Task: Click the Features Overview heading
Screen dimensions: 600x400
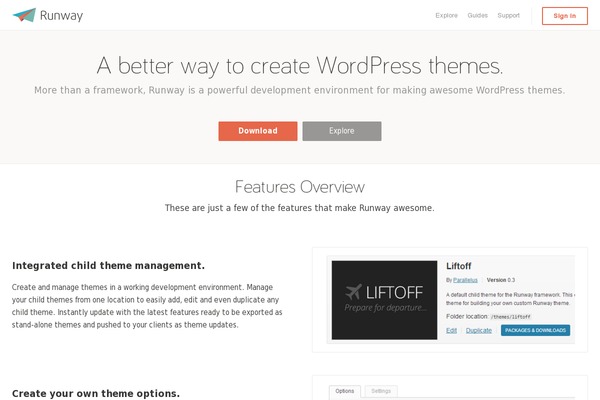Action: 300,187
